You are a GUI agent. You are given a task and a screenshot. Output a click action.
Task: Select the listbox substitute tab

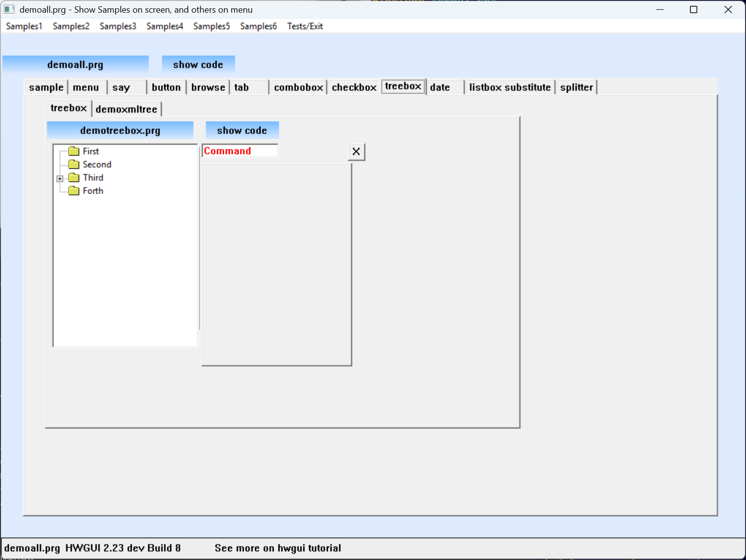click(510, 87)
